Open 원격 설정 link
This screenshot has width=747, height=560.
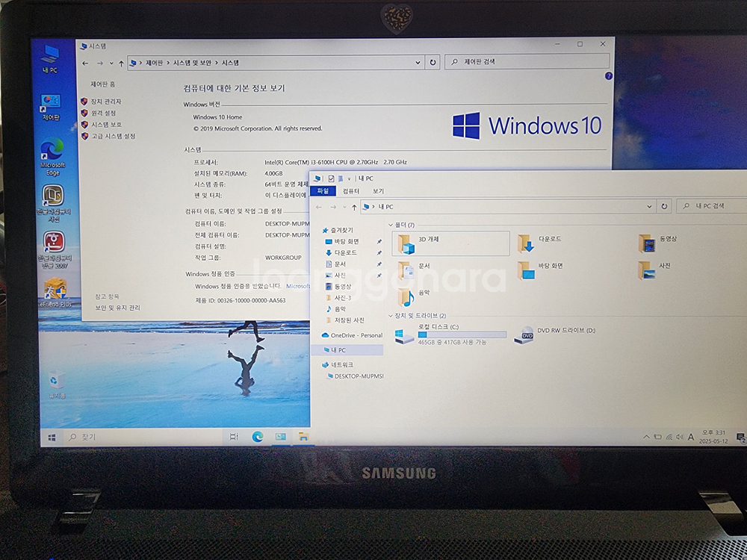click(x=103, y=113)
